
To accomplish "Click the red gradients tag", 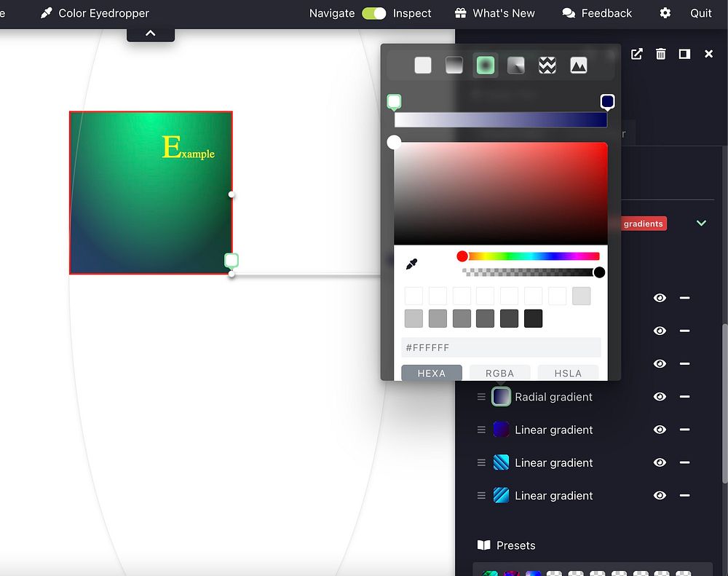I will [643, 224].
